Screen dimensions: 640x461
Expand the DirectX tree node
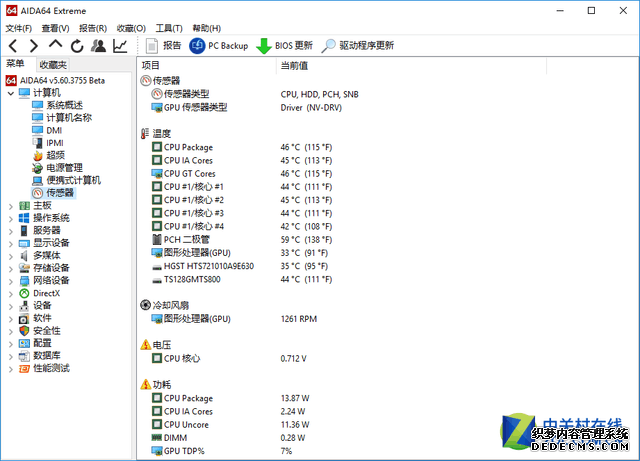[x=11, y=294]
